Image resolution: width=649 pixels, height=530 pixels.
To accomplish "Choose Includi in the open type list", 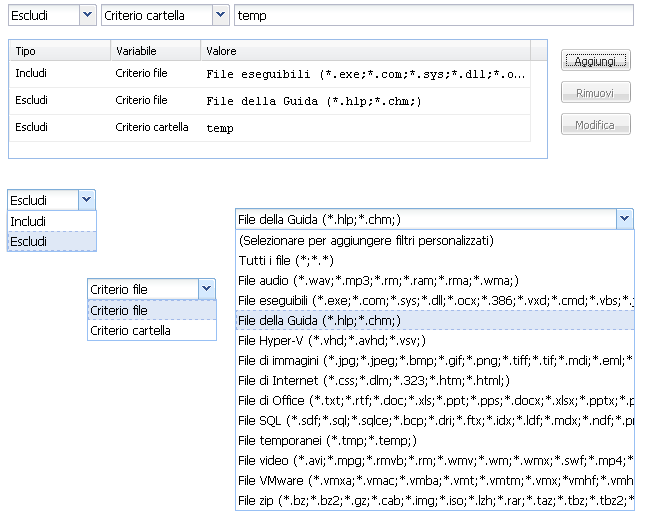I will tap(52, 221).
